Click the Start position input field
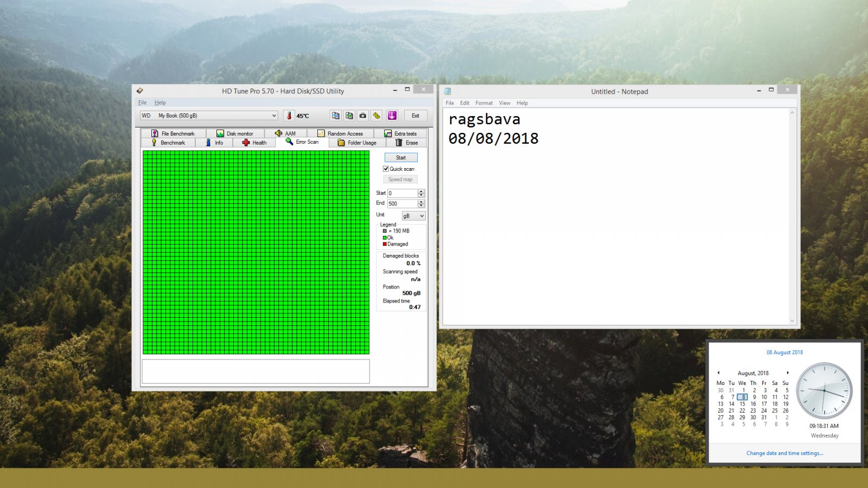The image size is (868, 488). click(402, 193)
